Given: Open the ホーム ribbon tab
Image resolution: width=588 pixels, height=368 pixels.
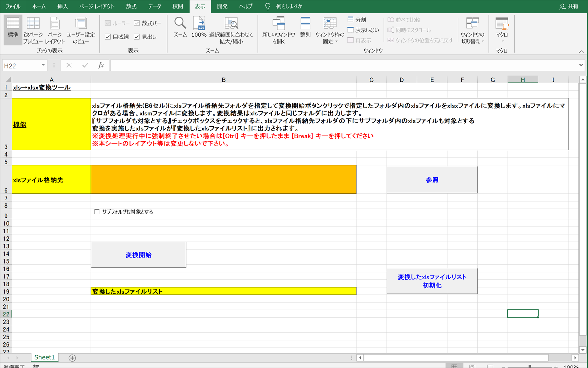Looking at the screenshot, I should click(39, 6).
